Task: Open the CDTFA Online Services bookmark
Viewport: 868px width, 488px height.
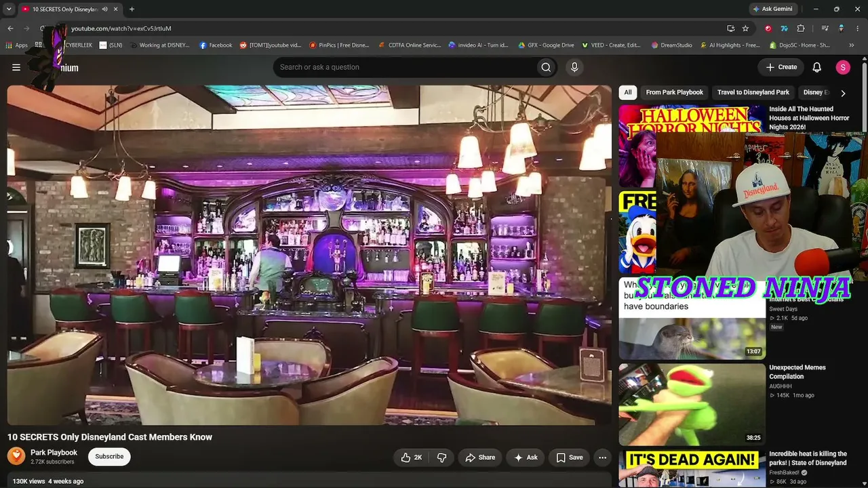Action: click(410, 45)
